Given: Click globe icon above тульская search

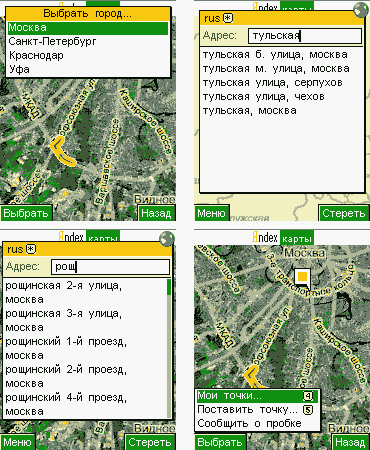Looking at the screenshot, I should click(x=361, y=10).
